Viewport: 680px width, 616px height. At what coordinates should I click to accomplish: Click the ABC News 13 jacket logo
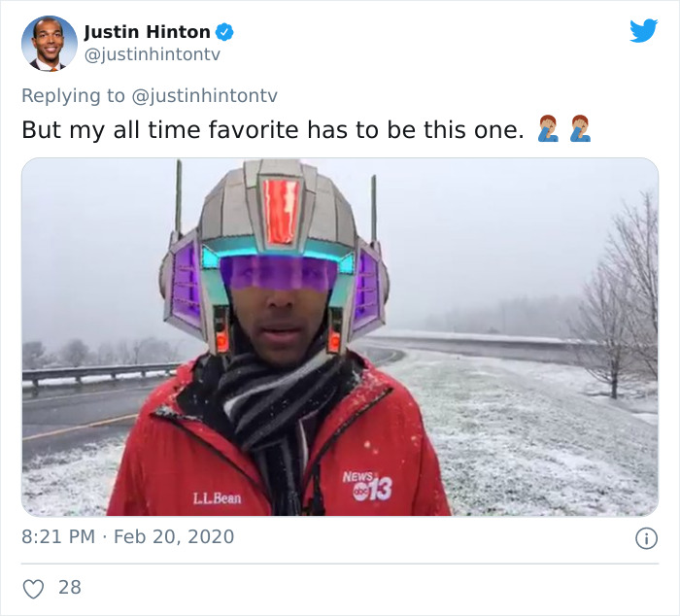(x=367, y=486)
